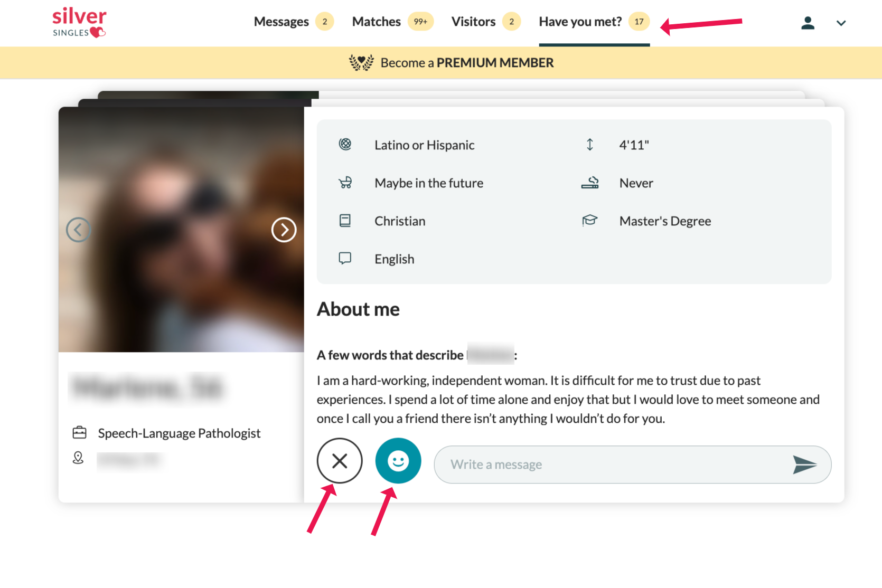Image resolution: width=882 pixels, height=588 pixels.
Task: Click the graduation cap education icon
Action: click(x=589, y=221)
